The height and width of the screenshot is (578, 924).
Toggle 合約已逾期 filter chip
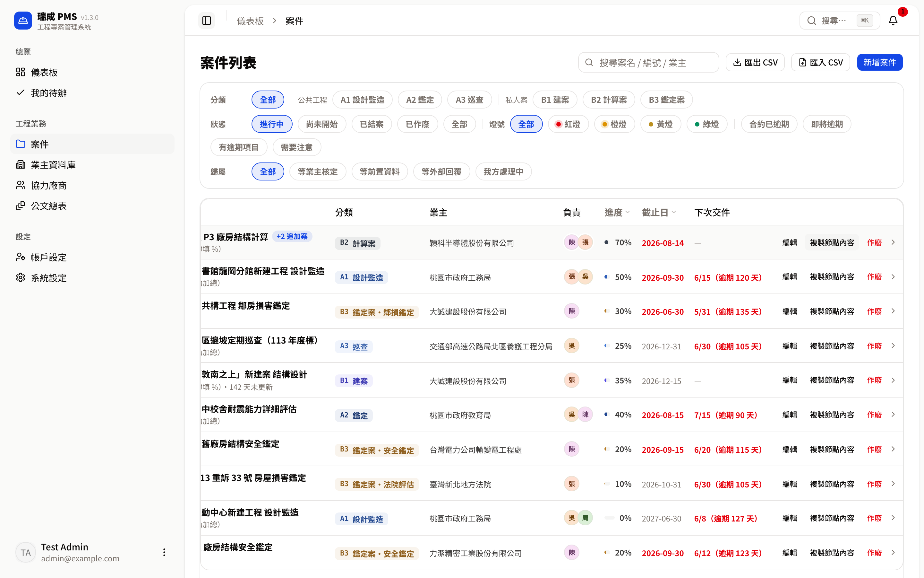[769, 124]
